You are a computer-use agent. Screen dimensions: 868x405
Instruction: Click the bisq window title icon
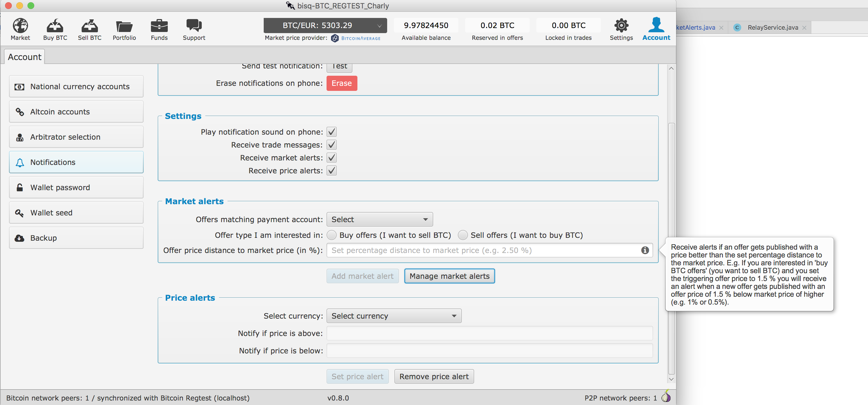click(x=290, y=6)
